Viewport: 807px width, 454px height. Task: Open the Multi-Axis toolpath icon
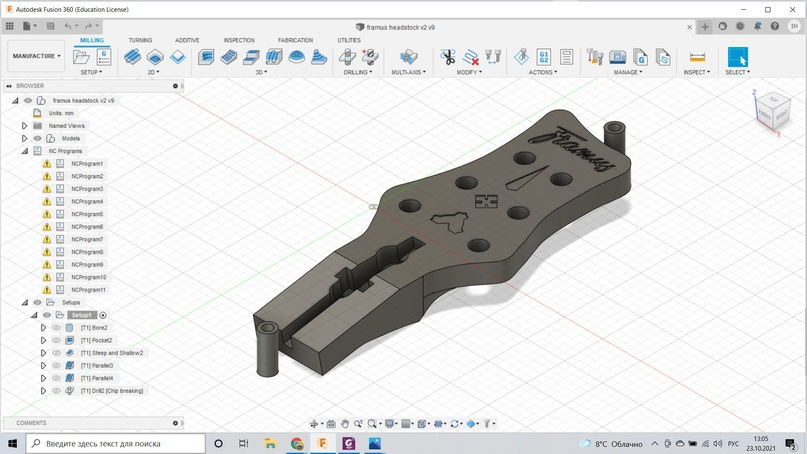click(x=409, y=57)
